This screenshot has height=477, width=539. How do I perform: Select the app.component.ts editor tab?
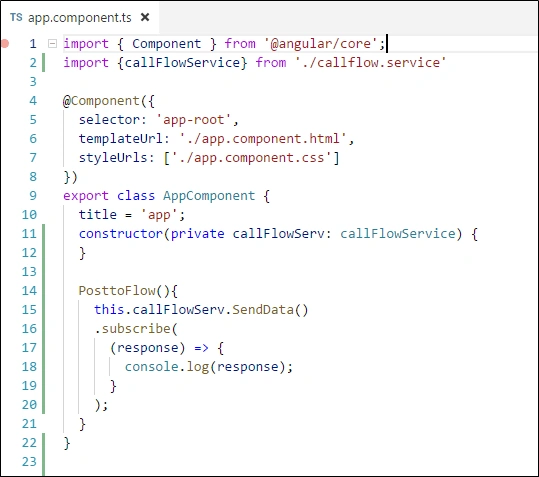pyautogui.click(x=79, y=17)
